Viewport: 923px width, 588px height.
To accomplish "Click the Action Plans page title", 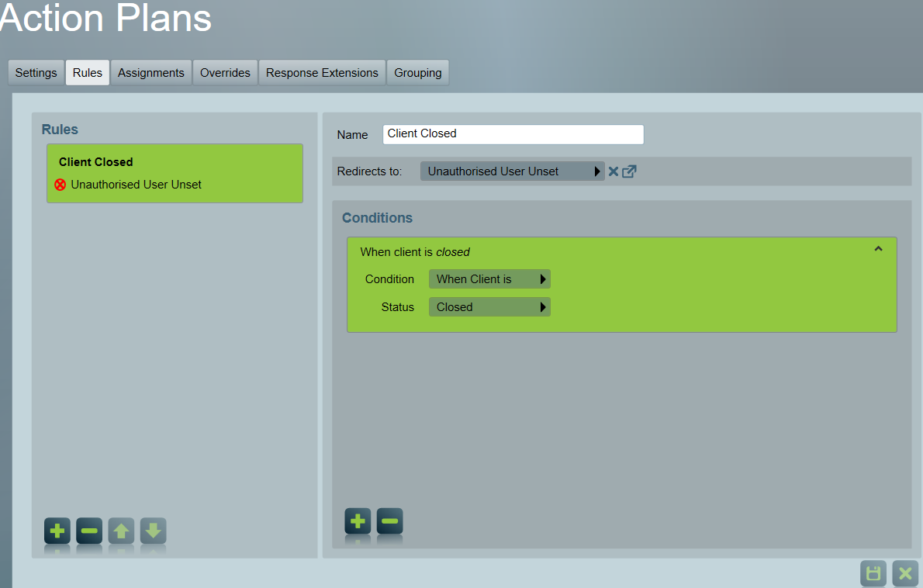I will click(105, 18).
